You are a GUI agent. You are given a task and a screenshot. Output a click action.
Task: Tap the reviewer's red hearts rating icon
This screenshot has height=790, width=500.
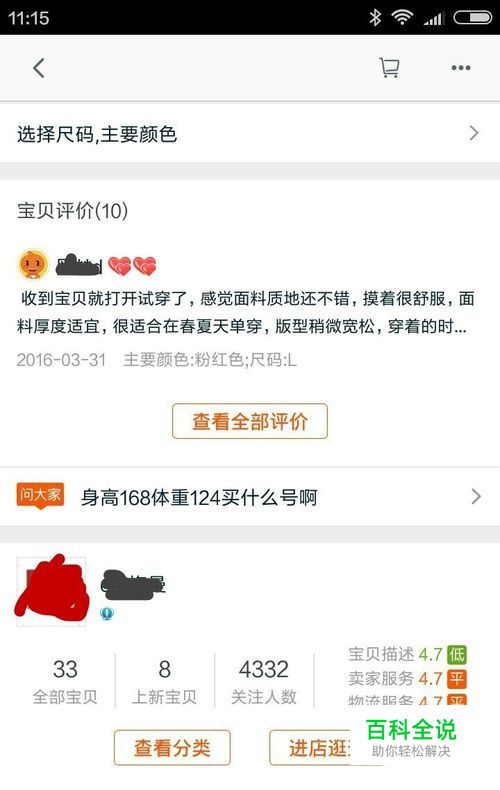(x=133, y=266)
